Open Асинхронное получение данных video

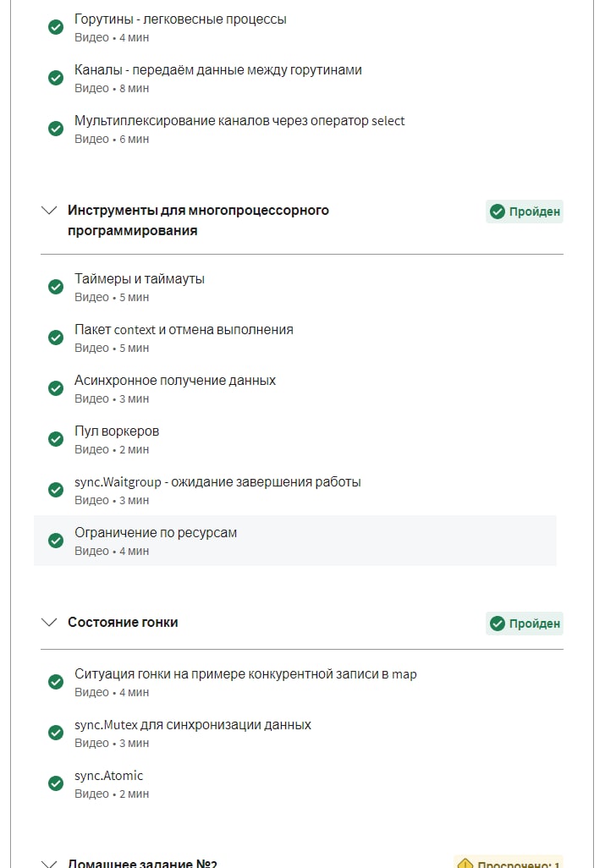(x=175, y=381)
